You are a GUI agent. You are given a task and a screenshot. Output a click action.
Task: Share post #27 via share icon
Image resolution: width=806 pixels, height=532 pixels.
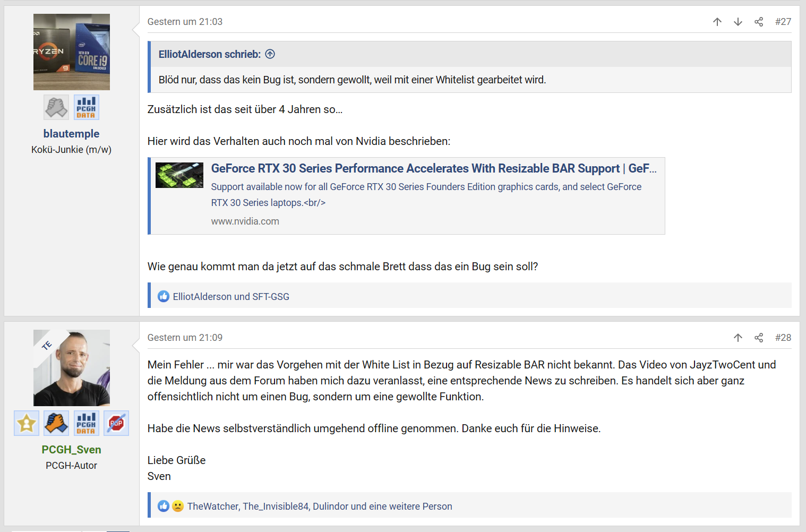pos(759,22)
